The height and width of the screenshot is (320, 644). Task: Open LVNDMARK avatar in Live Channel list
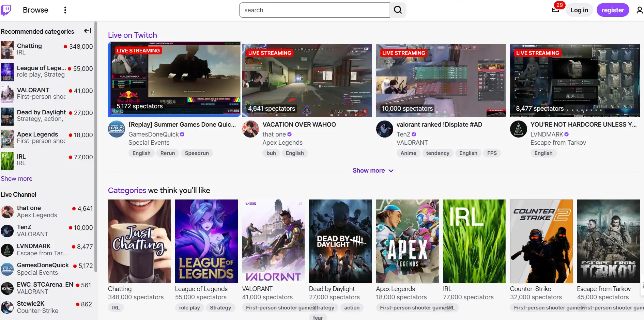(x=7, y=250)
